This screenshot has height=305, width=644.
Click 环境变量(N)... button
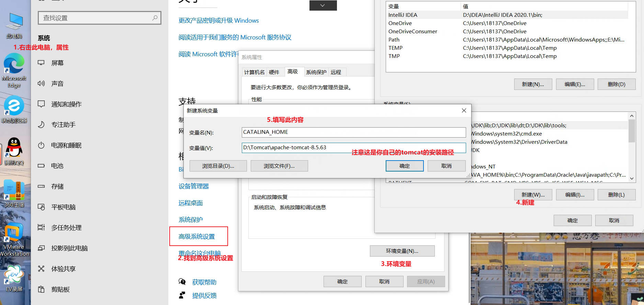click(x=402, y=251)
